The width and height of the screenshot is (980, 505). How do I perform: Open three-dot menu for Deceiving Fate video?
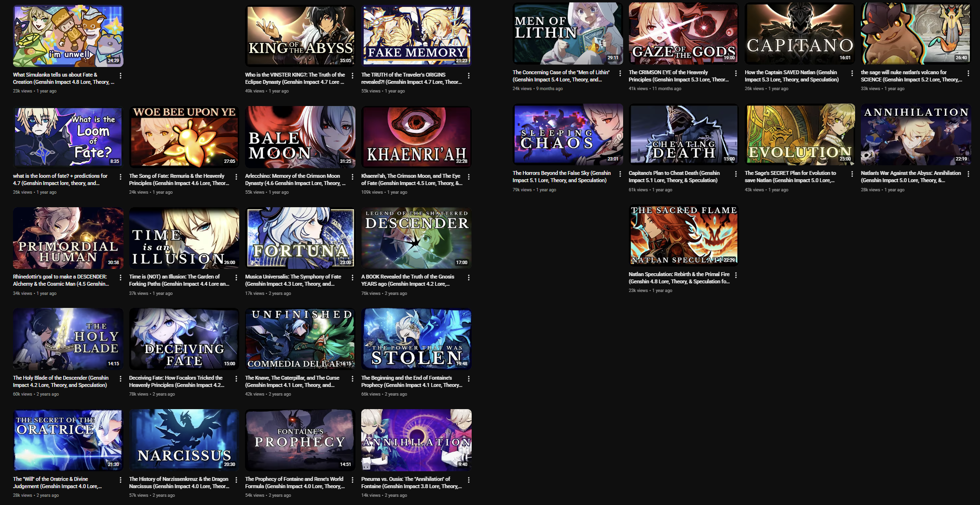pos(236,379)
